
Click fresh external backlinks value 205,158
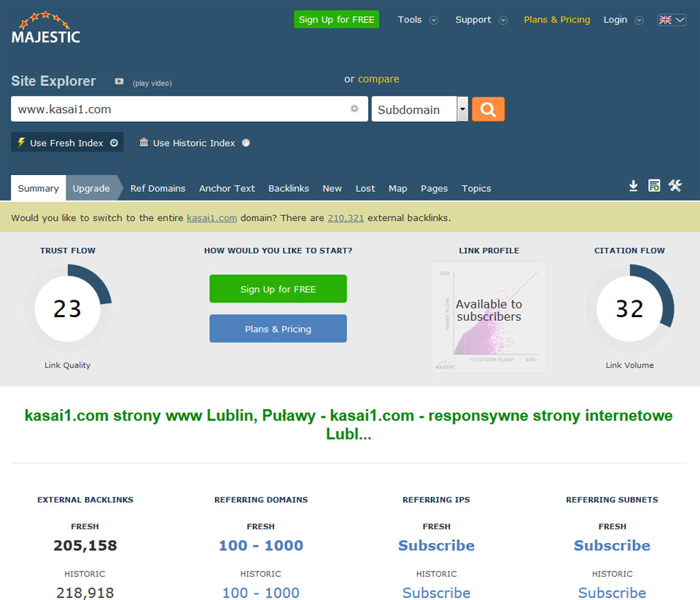[x=85, y=545]
